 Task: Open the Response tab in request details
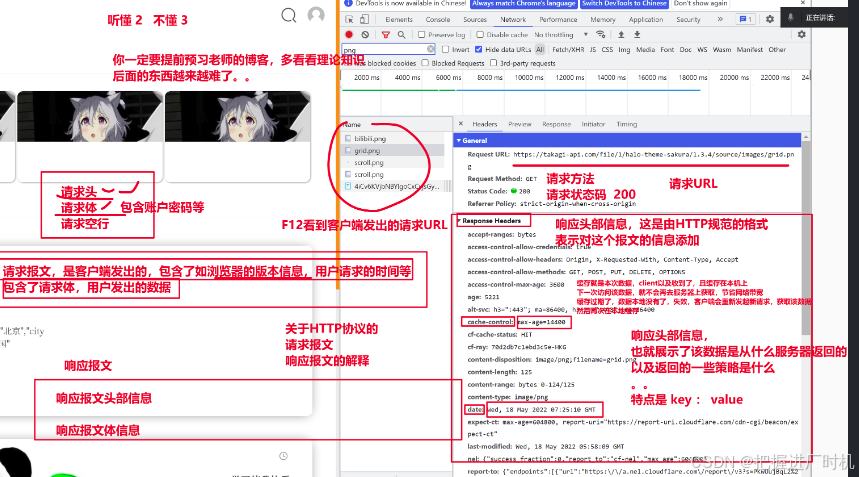pyautogui.click(x=557, y=124)
